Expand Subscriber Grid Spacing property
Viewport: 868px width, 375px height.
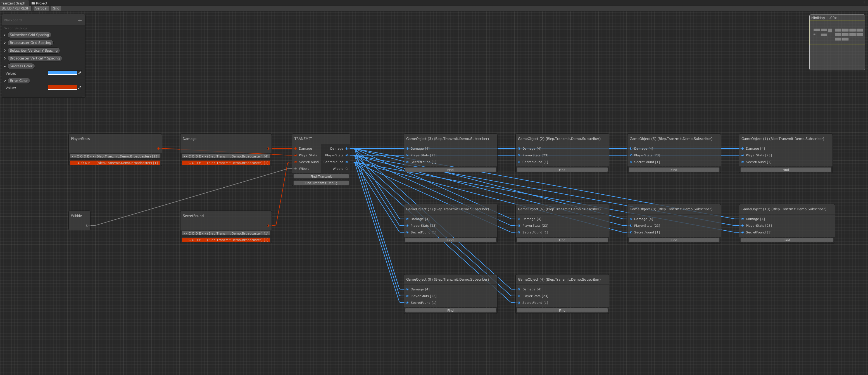[5, 35]
